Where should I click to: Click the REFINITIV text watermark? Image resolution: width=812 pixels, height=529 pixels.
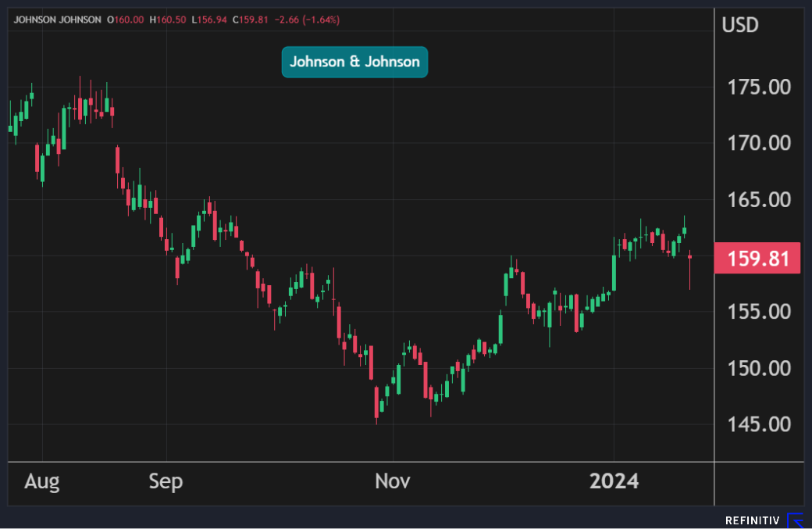(753, 520)
